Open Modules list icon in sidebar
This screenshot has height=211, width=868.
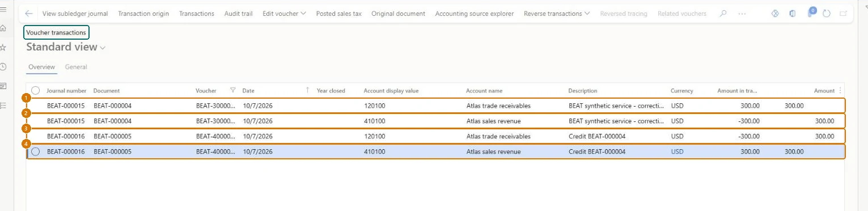(3, 106)
